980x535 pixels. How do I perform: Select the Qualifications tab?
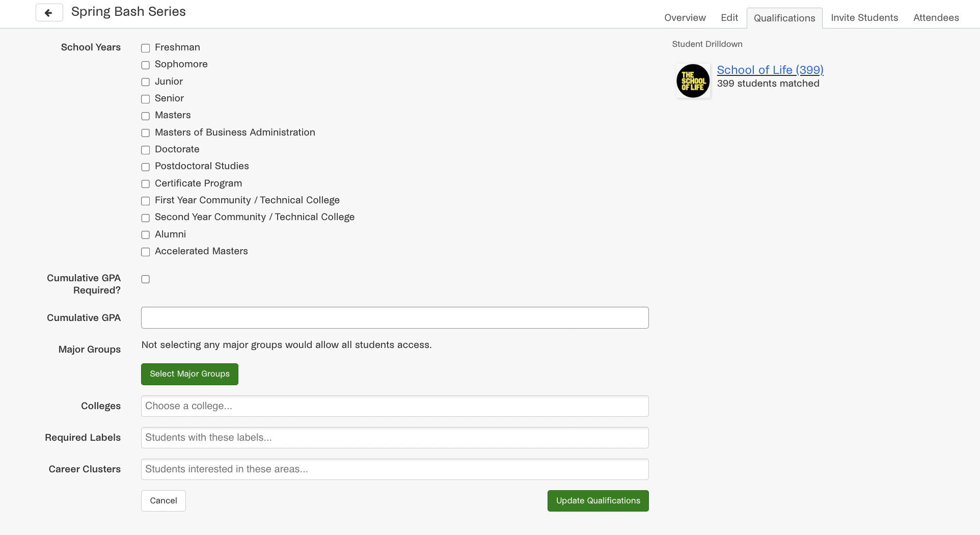784,18
